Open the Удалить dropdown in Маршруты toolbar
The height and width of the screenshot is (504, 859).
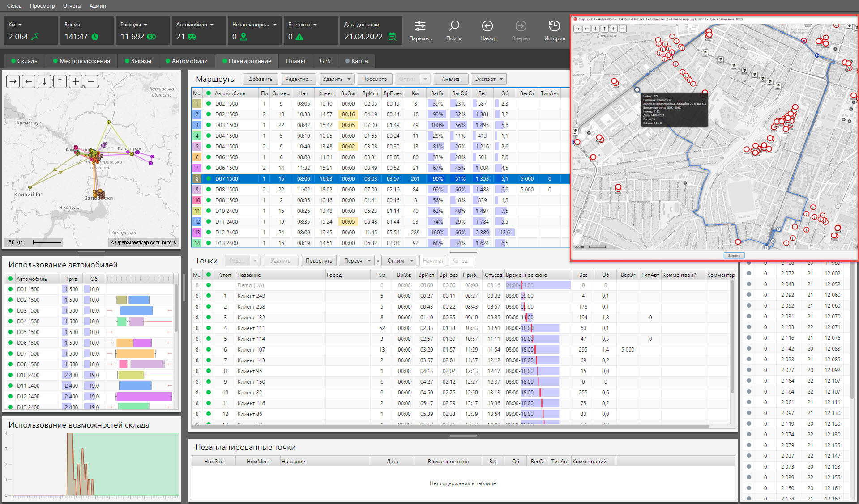click(348, 79)
